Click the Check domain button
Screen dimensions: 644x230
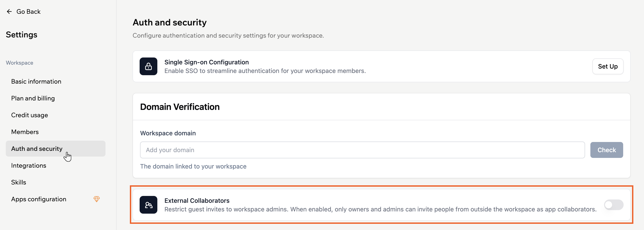(607, 150)
